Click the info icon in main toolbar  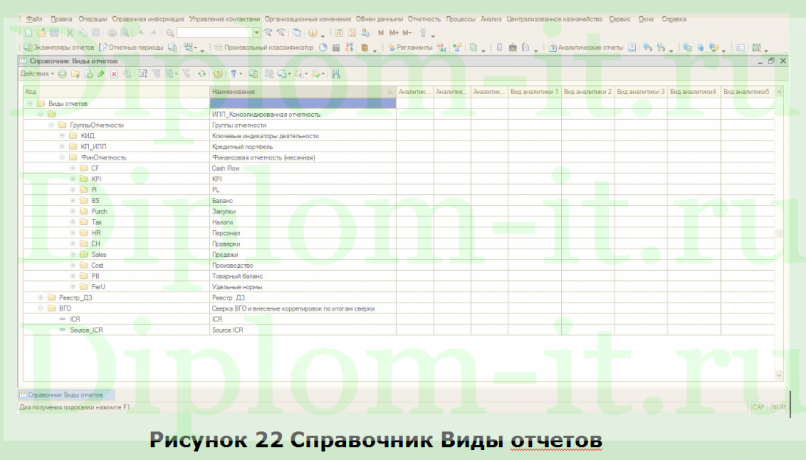click(313, 33)
